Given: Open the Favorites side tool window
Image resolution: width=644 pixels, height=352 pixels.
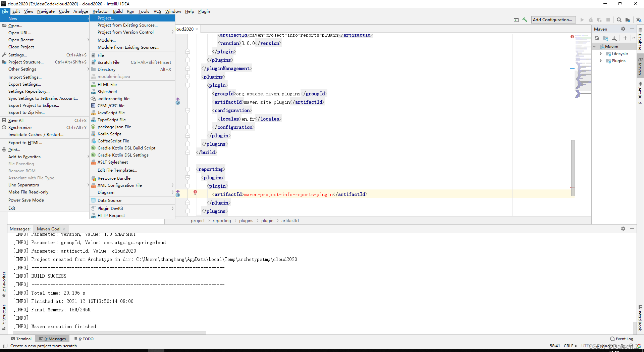Looking at the screenshot, I should 4,285.
